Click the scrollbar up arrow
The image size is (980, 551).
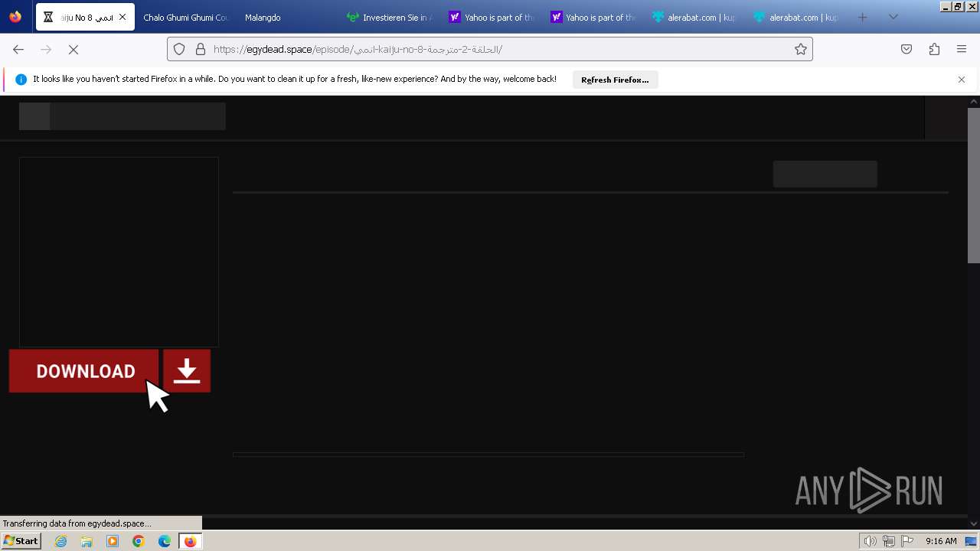(974, 101)
